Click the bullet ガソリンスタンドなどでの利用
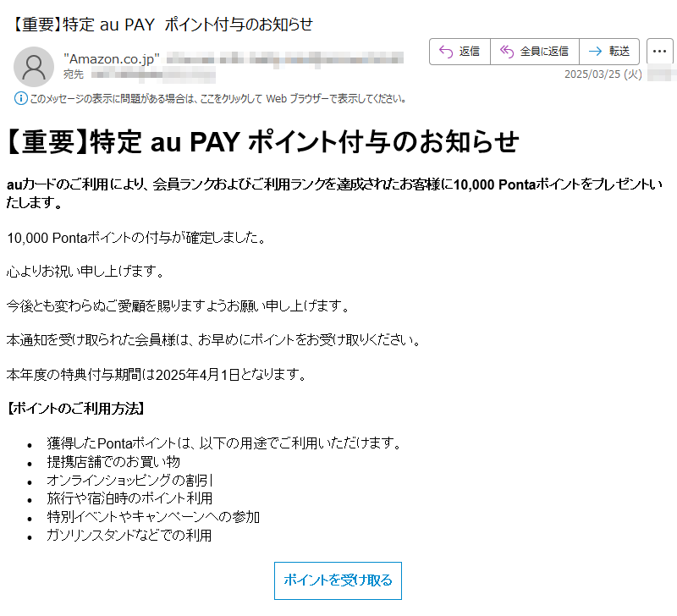Viewport: 677px width, 616px height. 129,536
